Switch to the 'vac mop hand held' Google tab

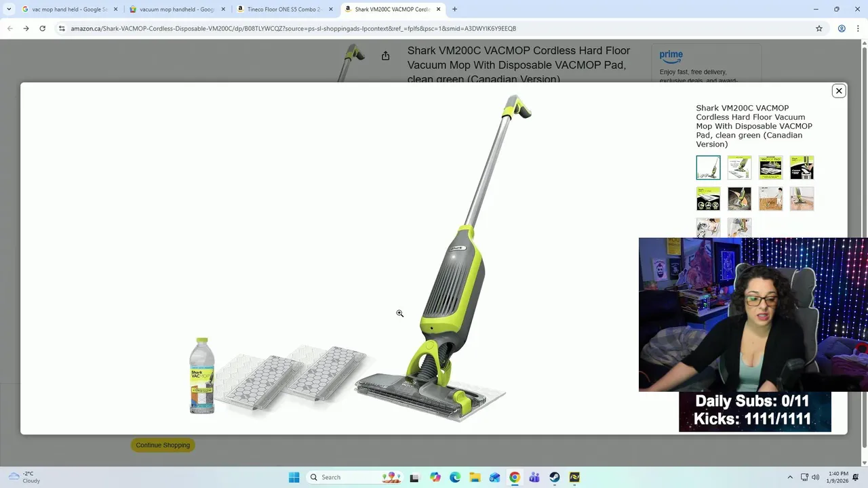[x=69, y=9]
